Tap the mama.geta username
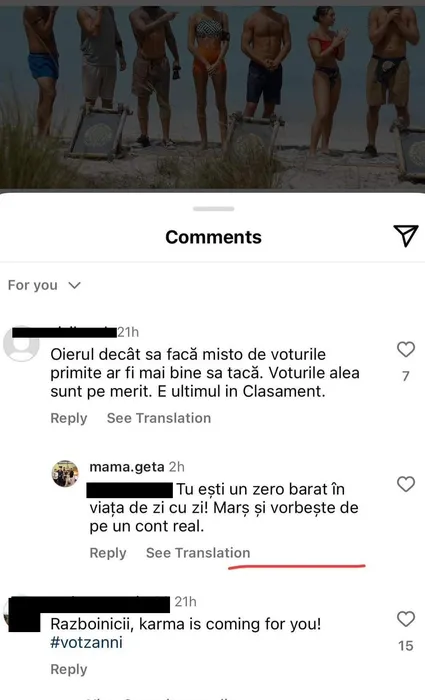Screen dimensions: 425x700 click(x=127, y=467)
